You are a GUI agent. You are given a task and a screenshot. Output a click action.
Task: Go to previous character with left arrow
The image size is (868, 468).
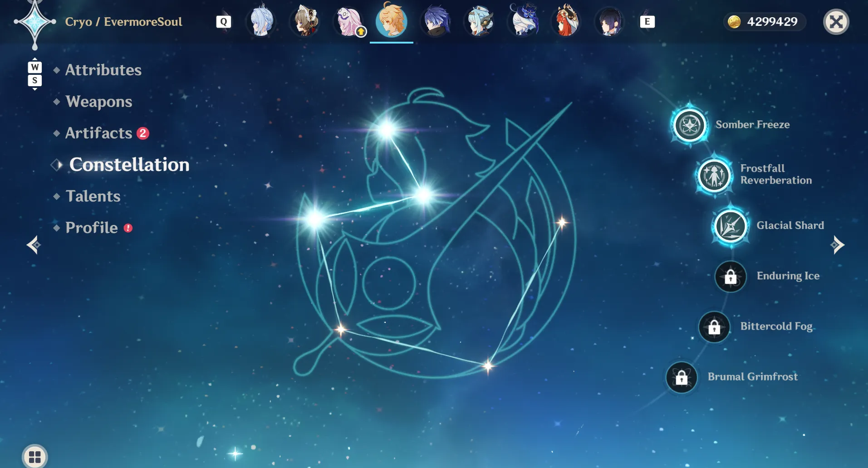coord(34,245)
